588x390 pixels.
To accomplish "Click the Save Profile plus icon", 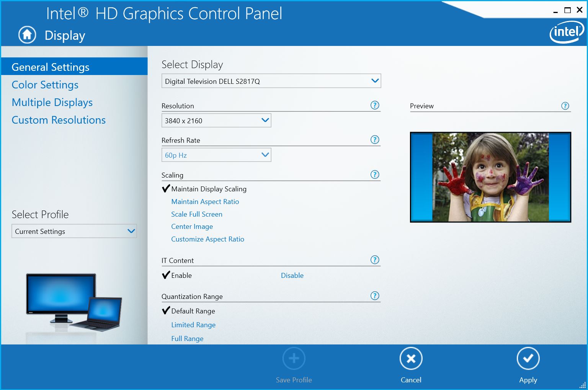I will coord(294,358).
